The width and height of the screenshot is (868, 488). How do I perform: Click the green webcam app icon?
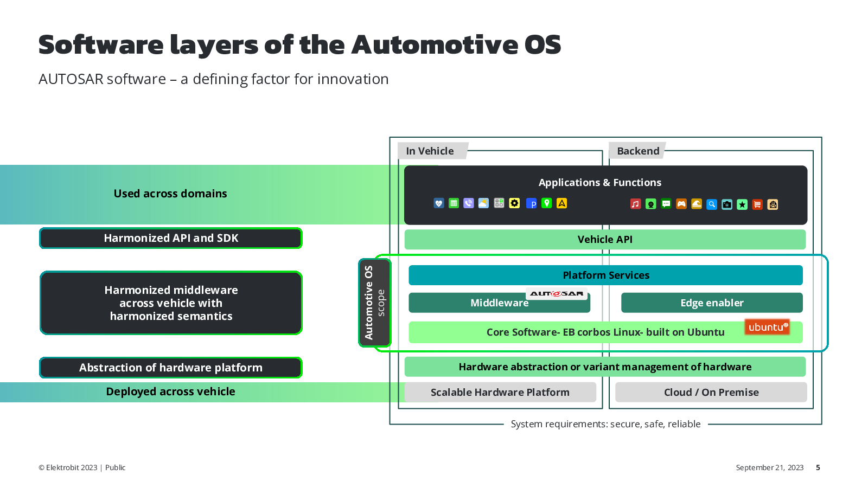(651, 204)
